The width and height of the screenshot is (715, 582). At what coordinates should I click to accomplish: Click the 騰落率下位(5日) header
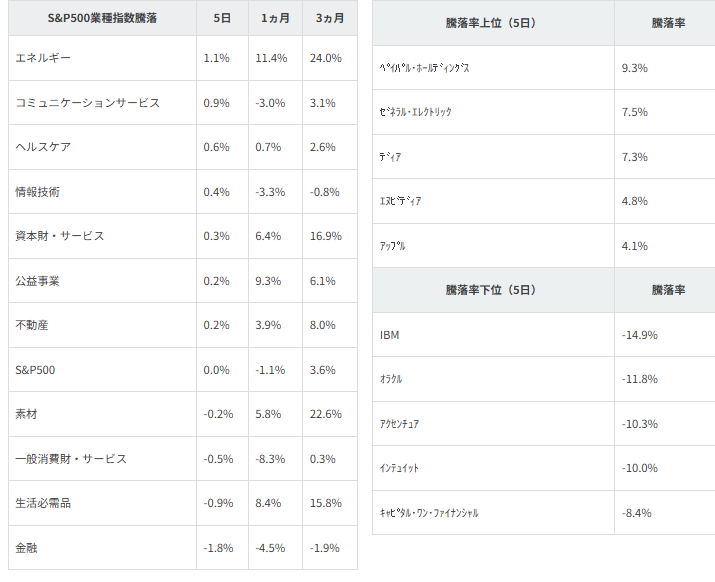coord(491,290)
